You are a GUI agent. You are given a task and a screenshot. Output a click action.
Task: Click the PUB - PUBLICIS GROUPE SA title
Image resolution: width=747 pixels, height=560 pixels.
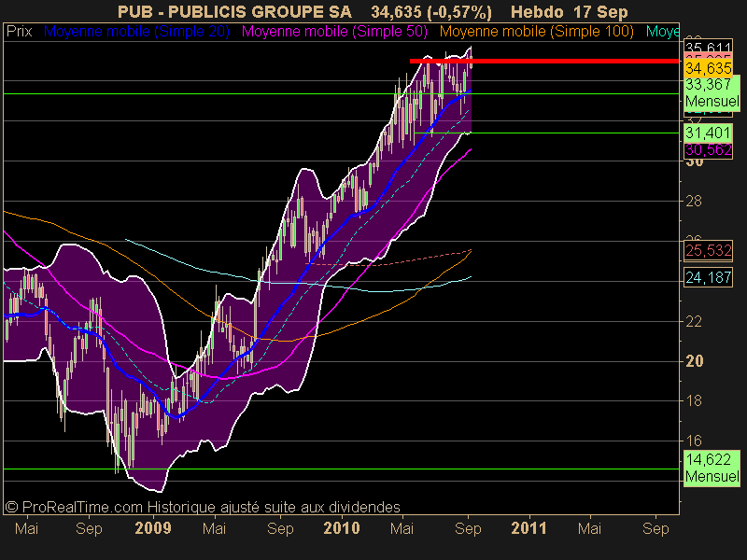pyautogui.click(x=234, y=11)
